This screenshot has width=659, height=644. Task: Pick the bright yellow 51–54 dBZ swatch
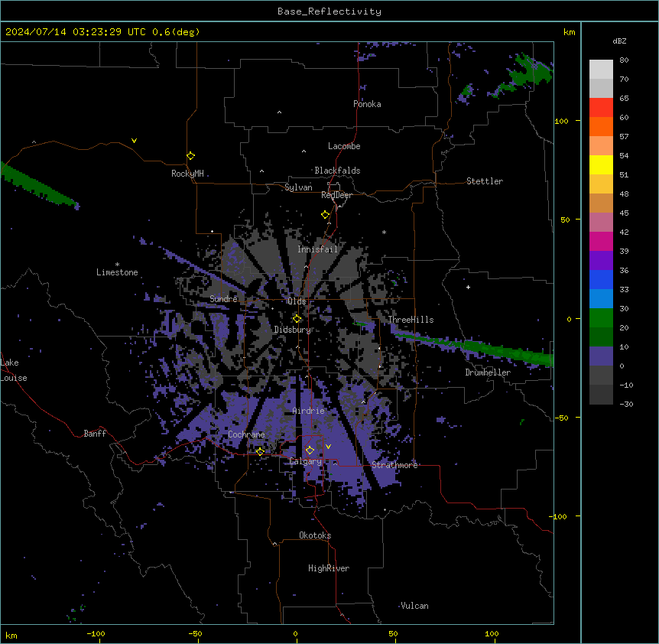[x=601, y=164]
